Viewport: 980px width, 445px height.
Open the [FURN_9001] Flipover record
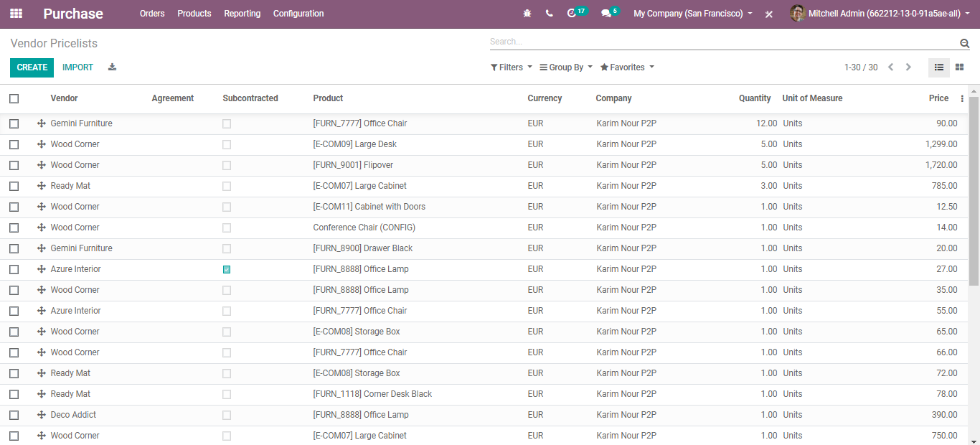(x=353, y=165)
